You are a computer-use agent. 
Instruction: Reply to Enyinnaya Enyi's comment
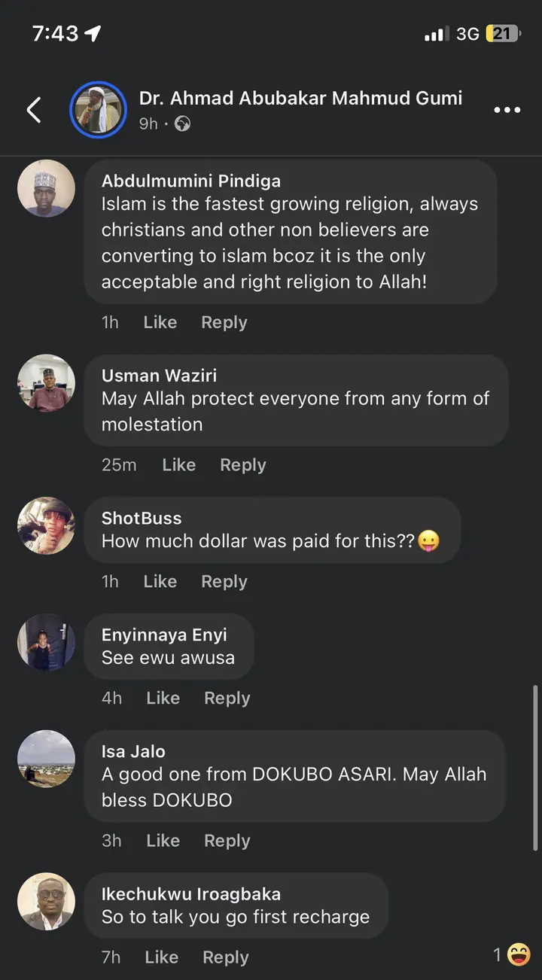point(227,698)
